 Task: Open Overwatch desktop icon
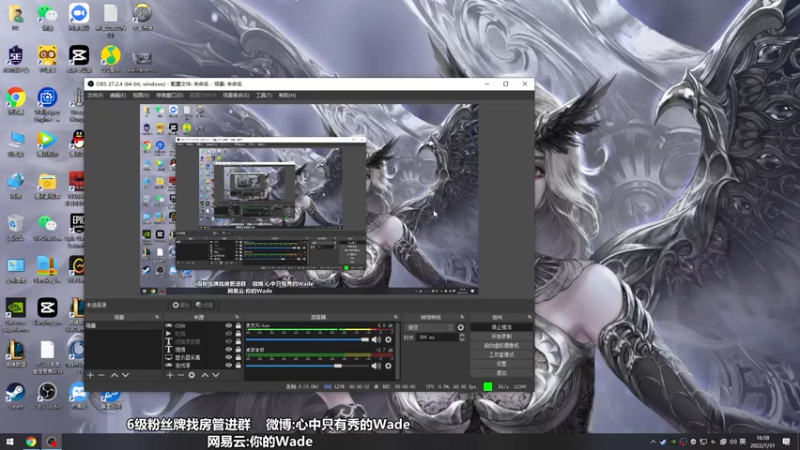(x=142, y=17)
